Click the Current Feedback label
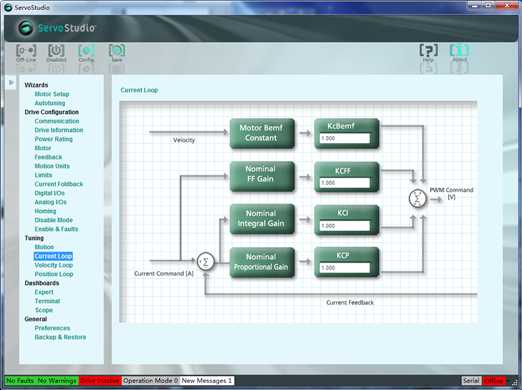The image size is (522, 390). coord(350,302)
